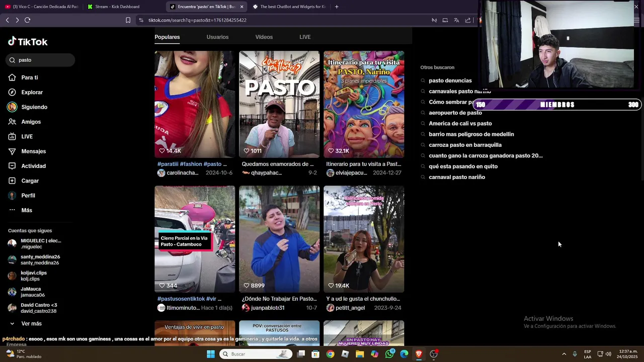Image resolution: width=644 pixels, height=362 pixels.
Task: Switch to the Usuarios tab
Action: (x=217, y=37)
